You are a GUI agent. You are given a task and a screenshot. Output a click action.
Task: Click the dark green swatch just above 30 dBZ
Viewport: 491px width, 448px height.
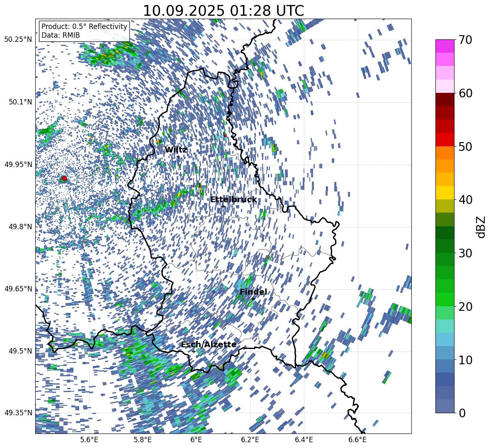(445, 246)
